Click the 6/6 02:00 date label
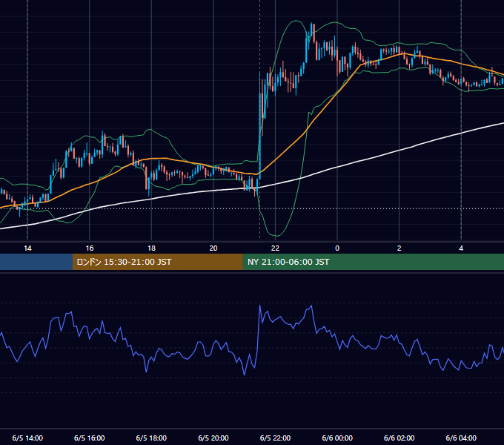The height and width of the screenshot is (445, 504). point(399,438)
